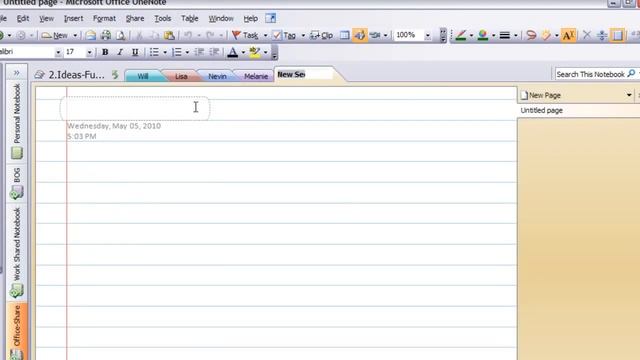
Task: Open the font name dropdown
Action: point(58,52)
